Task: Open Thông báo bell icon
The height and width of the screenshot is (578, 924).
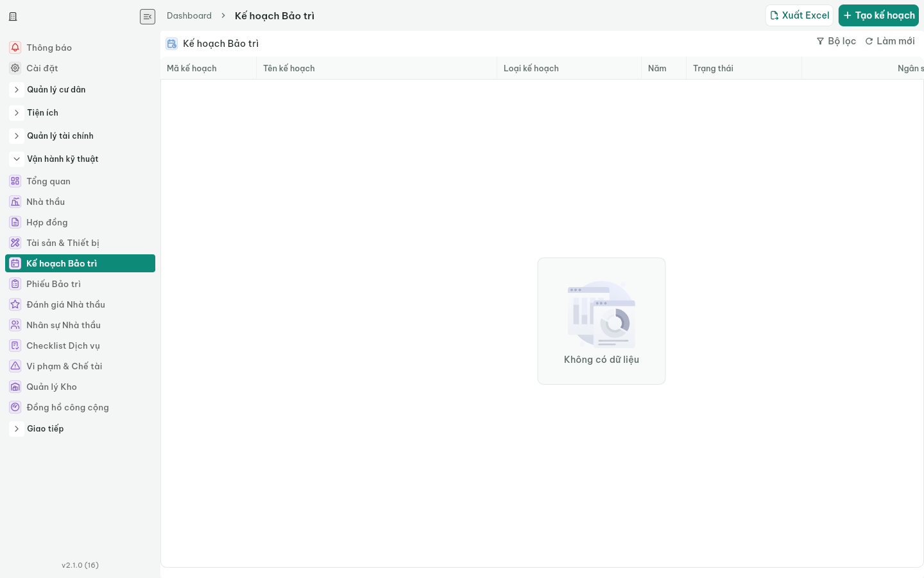Action: coord(15,48)
